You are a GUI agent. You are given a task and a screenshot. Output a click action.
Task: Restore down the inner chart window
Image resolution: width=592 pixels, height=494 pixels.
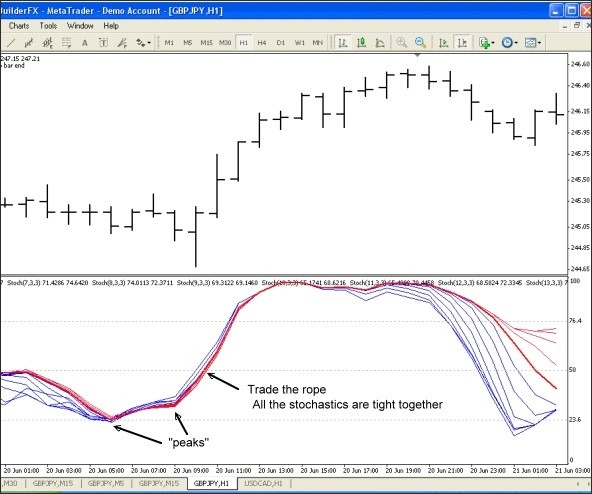coord(577,26)
